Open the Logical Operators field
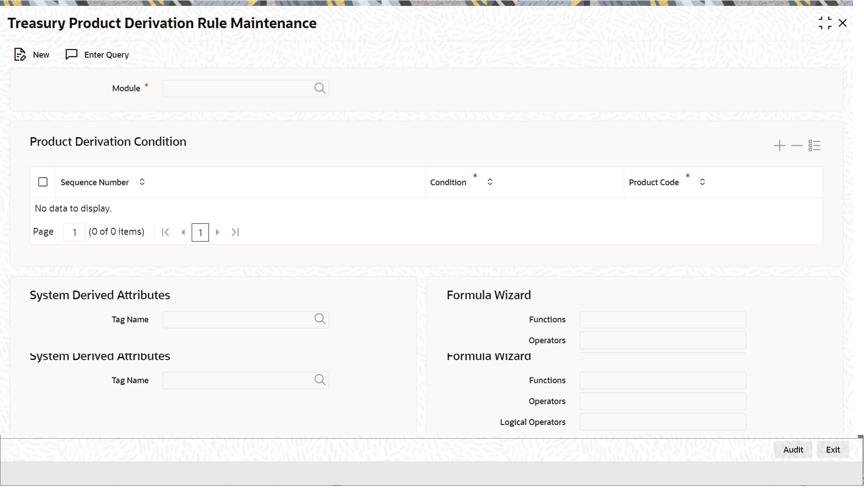864x504 pixels. tap(663, 422)
